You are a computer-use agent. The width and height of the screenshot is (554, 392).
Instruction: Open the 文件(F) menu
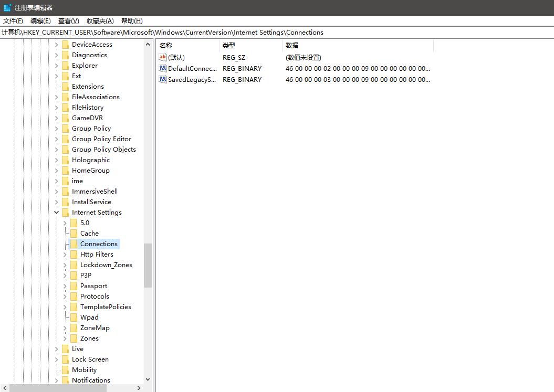coord(13,21)
